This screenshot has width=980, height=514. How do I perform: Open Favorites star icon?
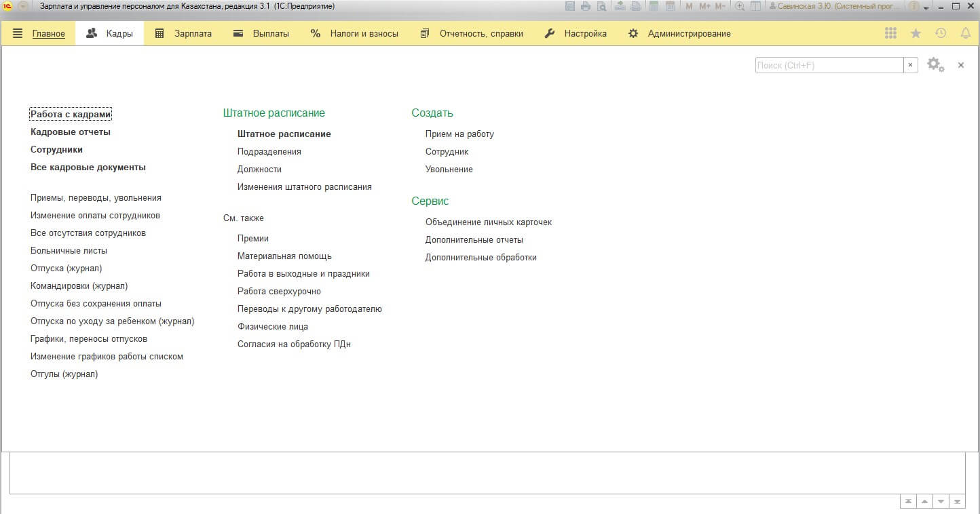pyautogui.click(x=916, y=33)
